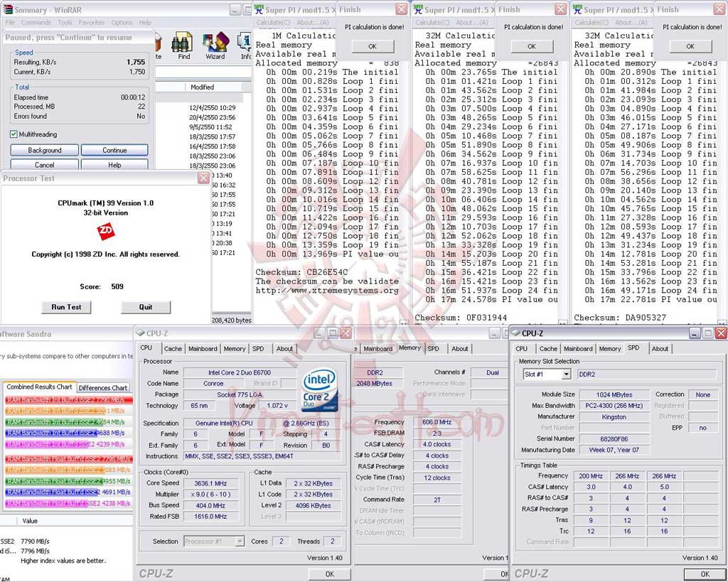
Task: Switch to Mainboard tab in CPU-Z Processor window
Action: coord(203,348)
